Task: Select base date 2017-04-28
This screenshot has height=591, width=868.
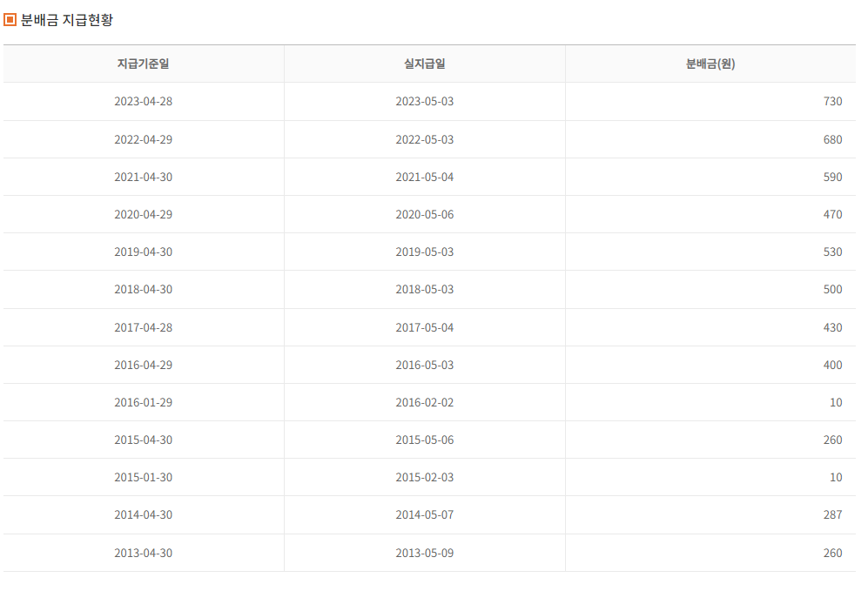Action: tap(144, 327)
